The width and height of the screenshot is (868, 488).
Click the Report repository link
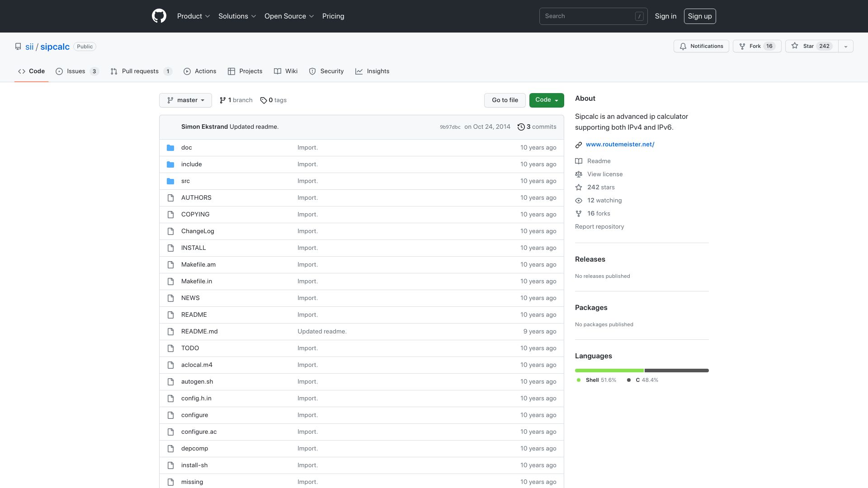[599, 227]
